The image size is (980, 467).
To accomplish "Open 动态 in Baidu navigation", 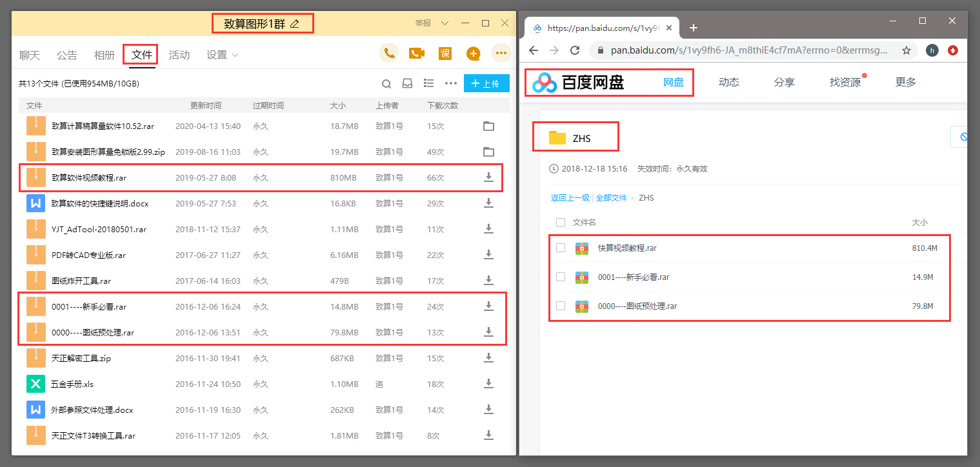I will coord(729,82).
